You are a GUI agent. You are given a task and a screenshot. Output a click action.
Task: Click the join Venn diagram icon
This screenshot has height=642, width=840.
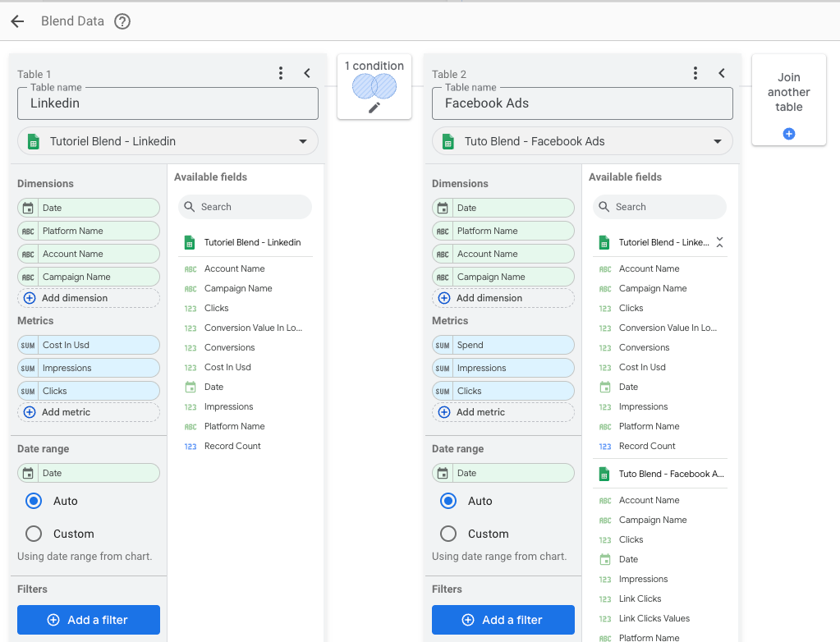(374, 86)
